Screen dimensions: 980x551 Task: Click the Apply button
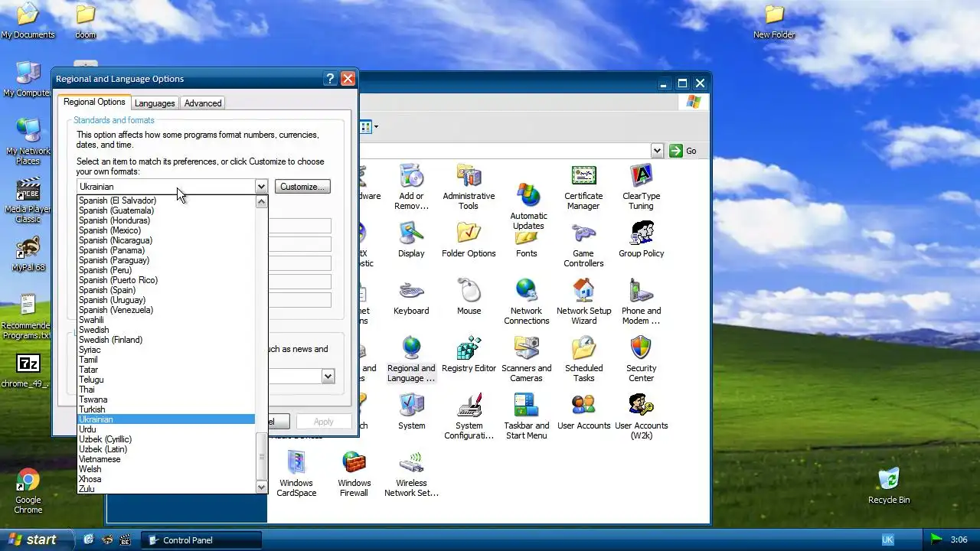click(324, 422)
